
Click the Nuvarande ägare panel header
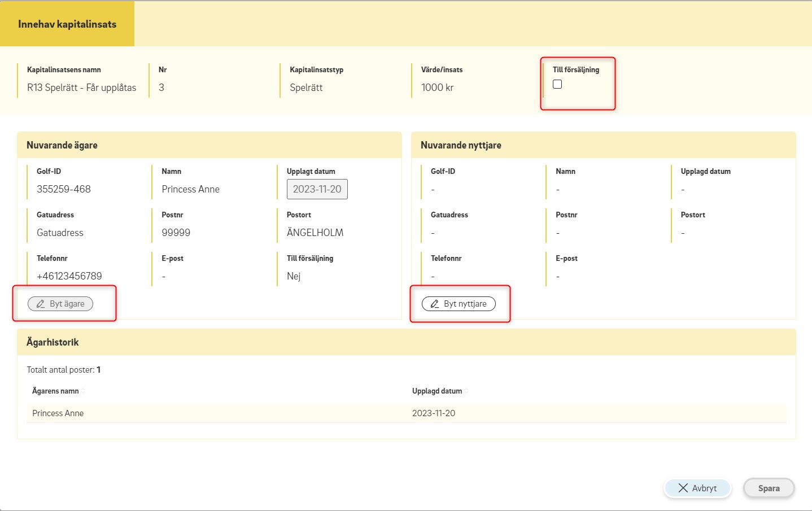click(209, 145)
